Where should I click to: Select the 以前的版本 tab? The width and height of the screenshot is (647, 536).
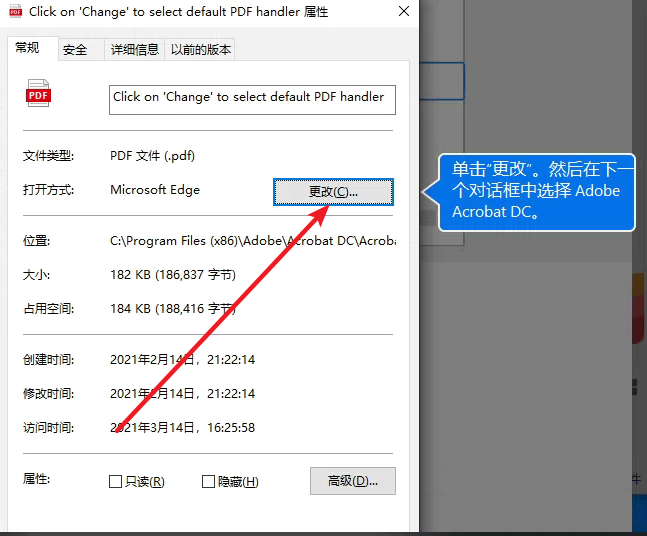pos(200,50)
